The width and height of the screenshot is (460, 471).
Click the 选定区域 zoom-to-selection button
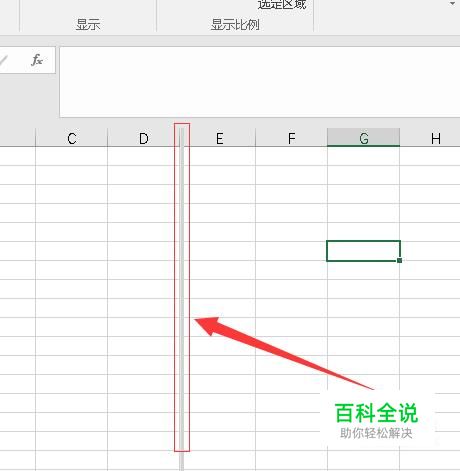tap(282, 4)
